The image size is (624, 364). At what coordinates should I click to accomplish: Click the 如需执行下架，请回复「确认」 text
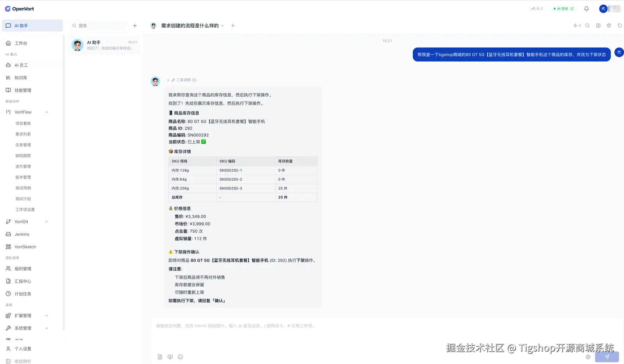click(x=197, y=301)
